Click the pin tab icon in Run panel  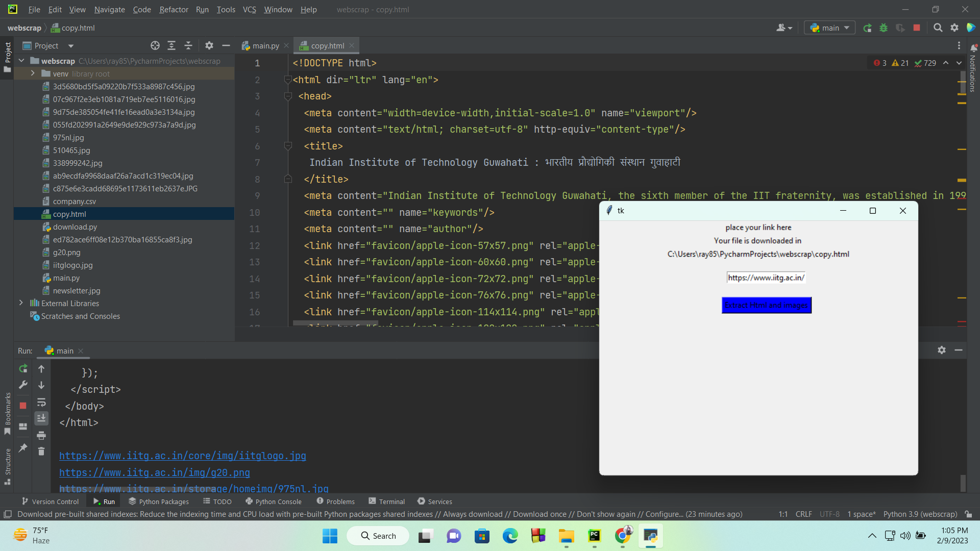click(x=23, y=448)
